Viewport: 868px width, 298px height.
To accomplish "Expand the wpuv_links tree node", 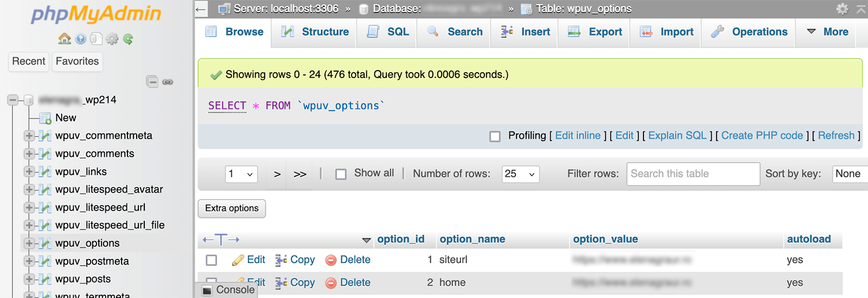I will coord(29,172).
